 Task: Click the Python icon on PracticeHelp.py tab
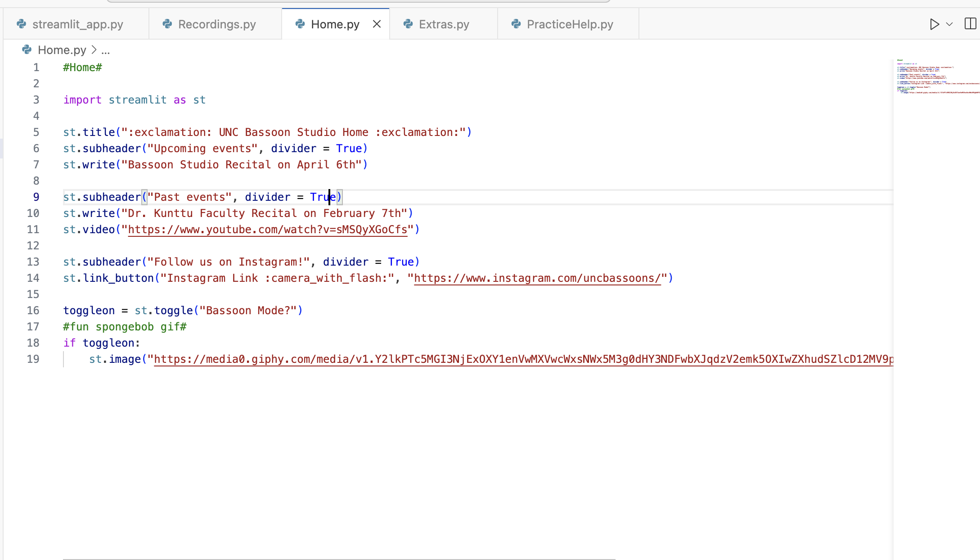point(516,24)
